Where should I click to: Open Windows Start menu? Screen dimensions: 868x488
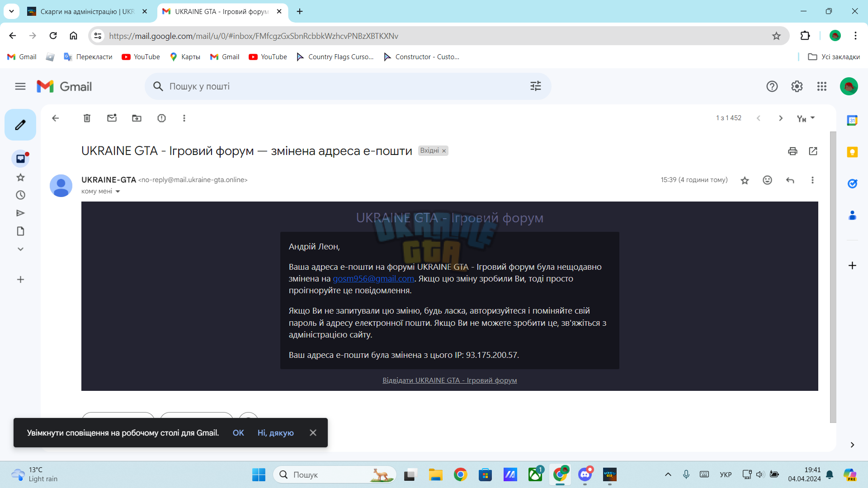pos(259,475)
